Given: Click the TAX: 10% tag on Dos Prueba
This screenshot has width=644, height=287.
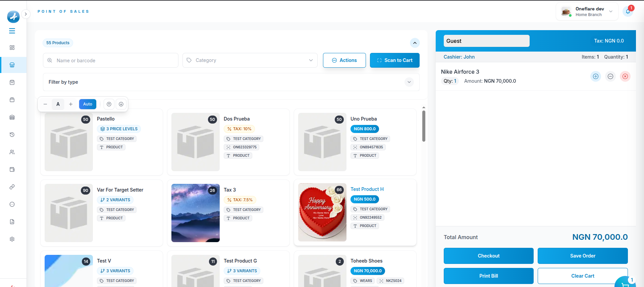Looking at the screenshot, I should (239, 129).
